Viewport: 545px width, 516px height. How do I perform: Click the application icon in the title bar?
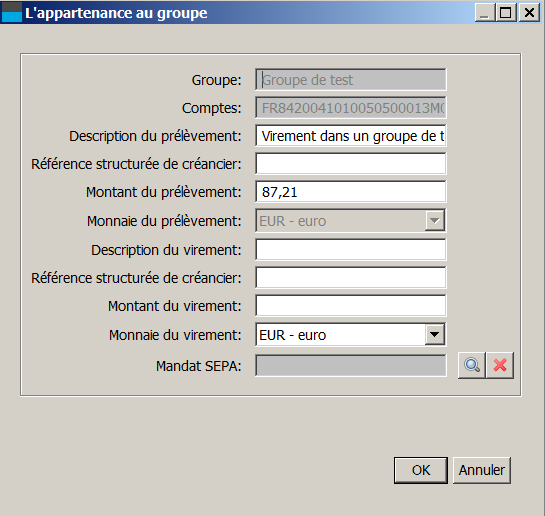click(12, 12)
